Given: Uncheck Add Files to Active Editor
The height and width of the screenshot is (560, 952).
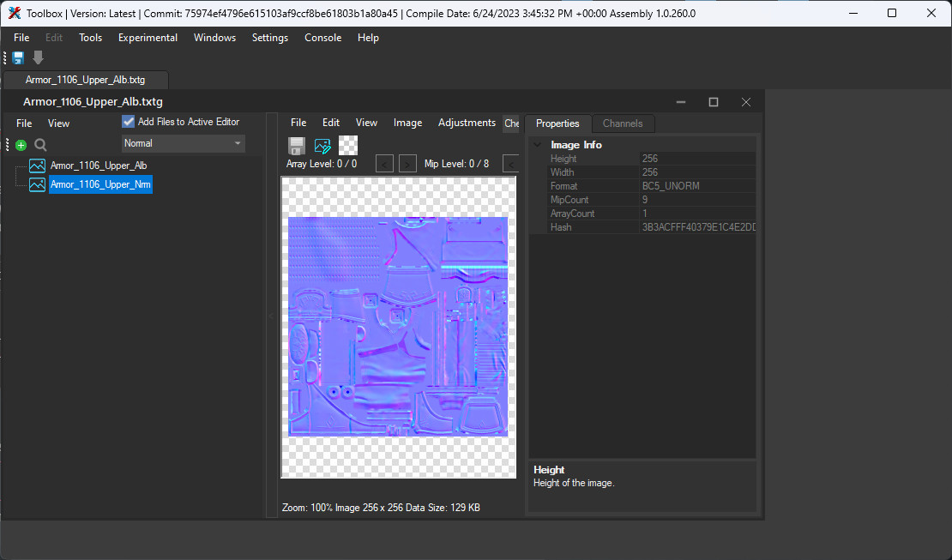Looking at the screenshot, I should pos(127,121).
